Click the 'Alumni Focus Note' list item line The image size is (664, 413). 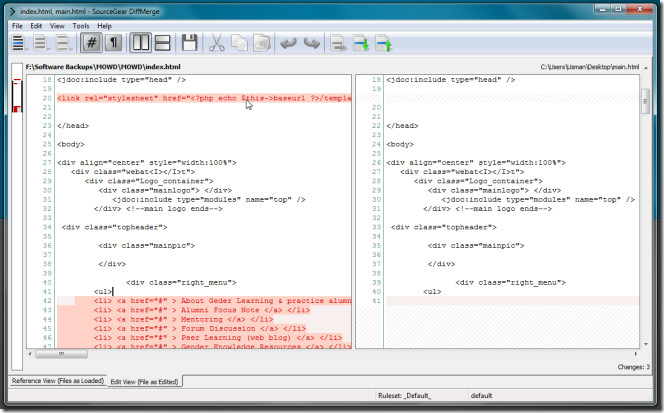coord(202,310)
